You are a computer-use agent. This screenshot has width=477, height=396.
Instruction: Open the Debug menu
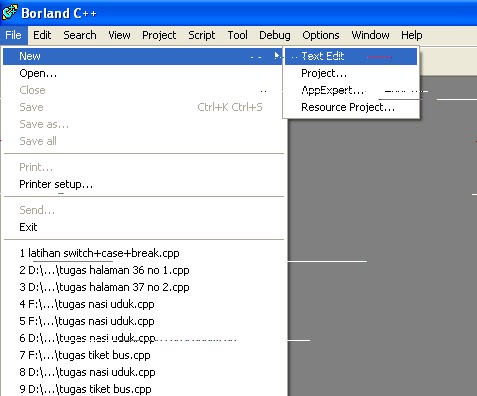(275, 35)
